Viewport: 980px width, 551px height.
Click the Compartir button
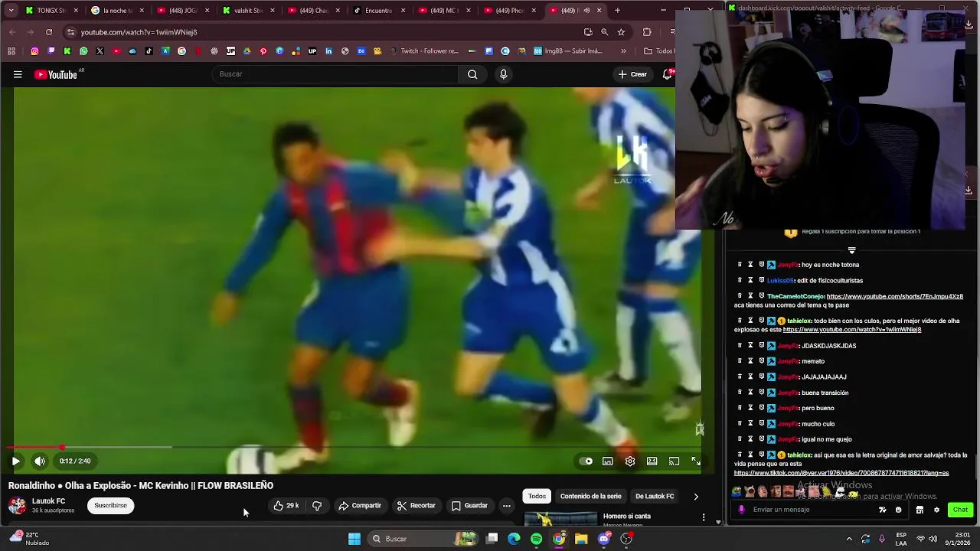(360, 505)
